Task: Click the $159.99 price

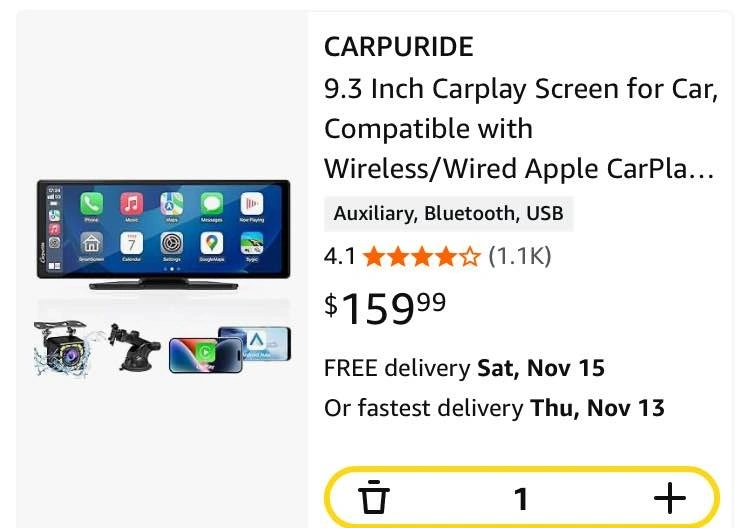Action: 385,308
